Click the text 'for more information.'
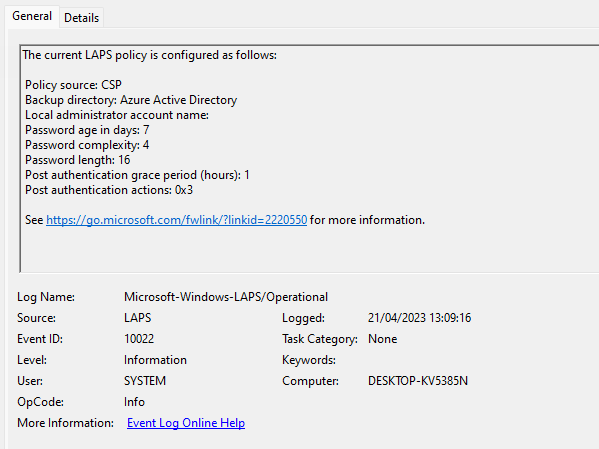Screen dimensions: 599x449 pos(367,220)
